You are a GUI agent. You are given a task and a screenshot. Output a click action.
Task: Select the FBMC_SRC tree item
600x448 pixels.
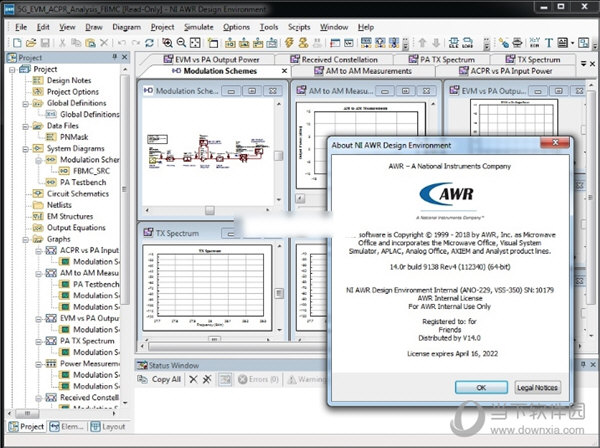pos(91,171)
